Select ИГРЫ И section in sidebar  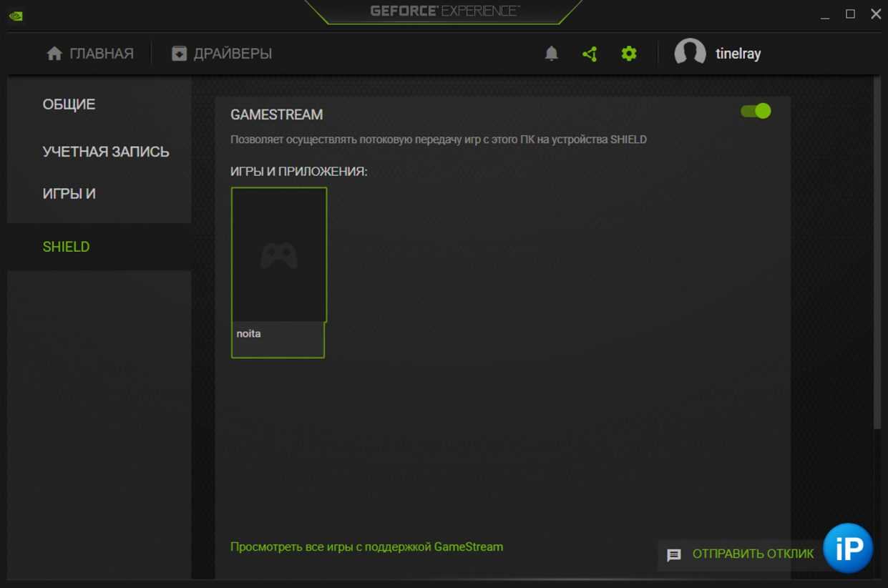point(69,194)
